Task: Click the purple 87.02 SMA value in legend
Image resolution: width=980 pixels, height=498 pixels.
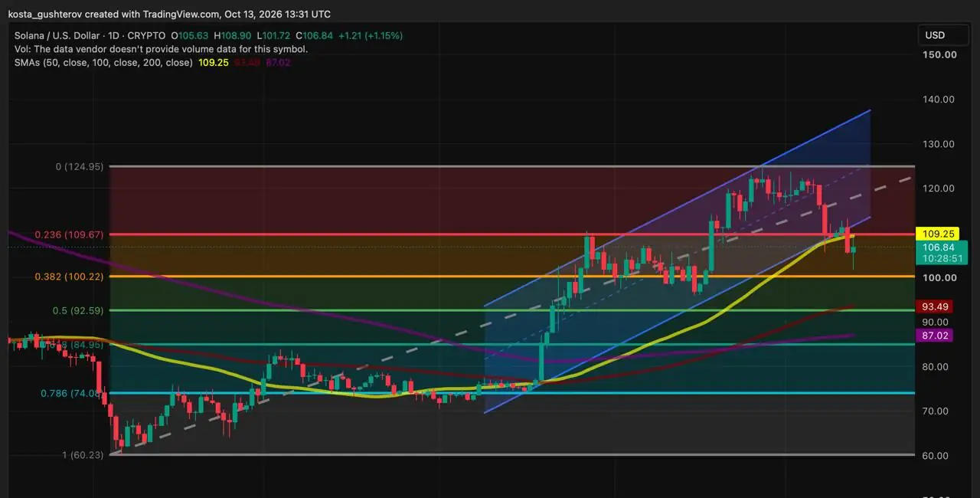Action: point(278,63)
